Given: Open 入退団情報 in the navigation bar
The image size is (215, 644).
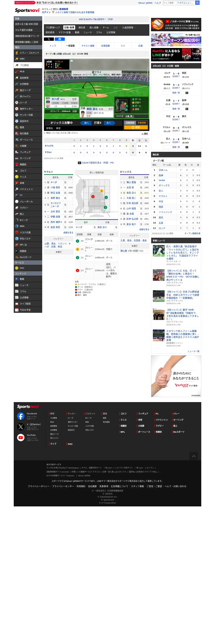Looking at the screenshot, I should point(128,27).
